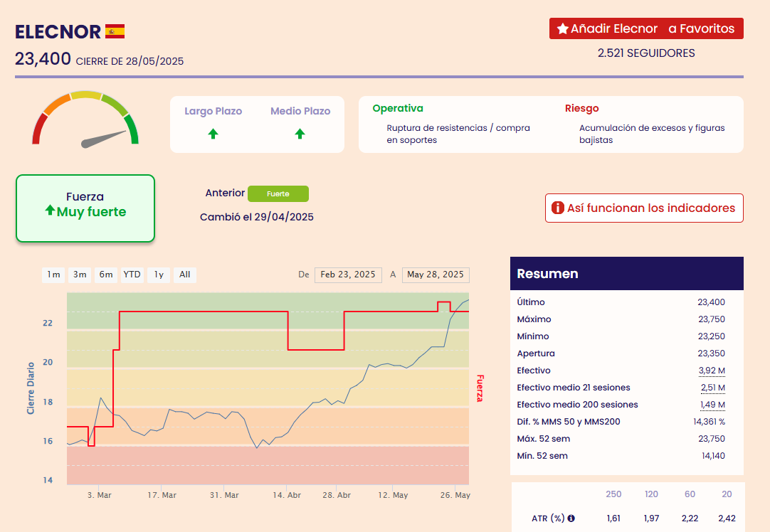Open Así funcionan los indicadores

tap(644, 208)
